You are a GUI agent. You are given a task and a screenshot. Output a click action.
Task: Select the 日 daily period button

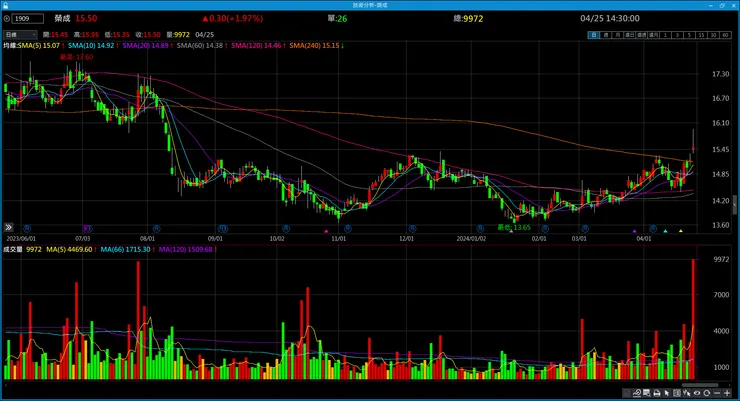[x=594, y=35]
